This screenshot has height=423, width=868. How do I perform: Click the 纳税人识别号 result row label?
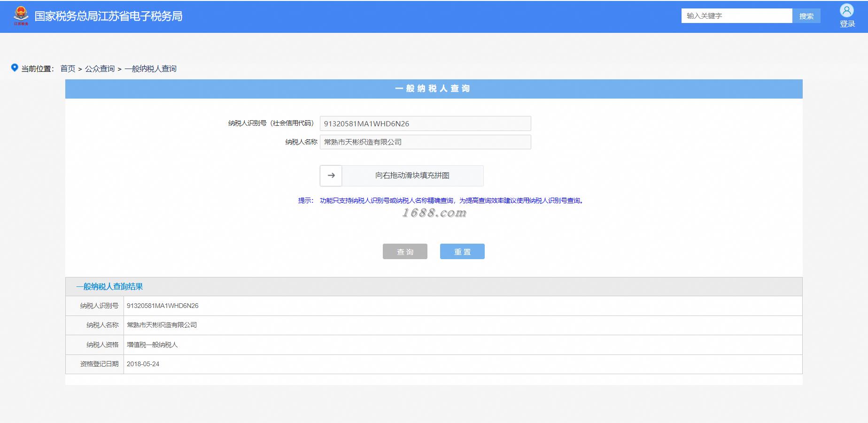tap(99, 306)
